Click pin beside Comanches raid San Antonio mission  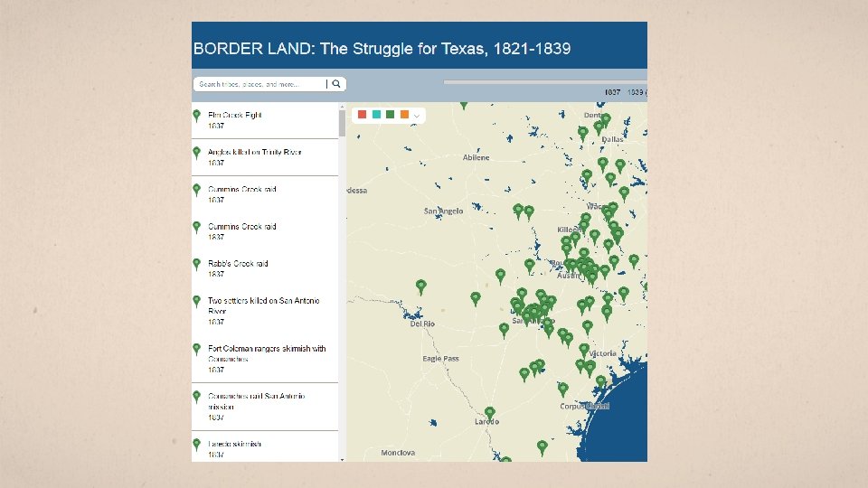point(196,397)
